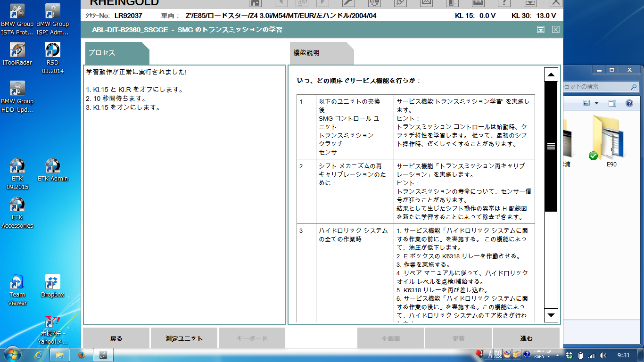Viewport: 644px width, 362px height.
Task: Open the envelope mail icon in the toolbar
Action: point(426,2)
